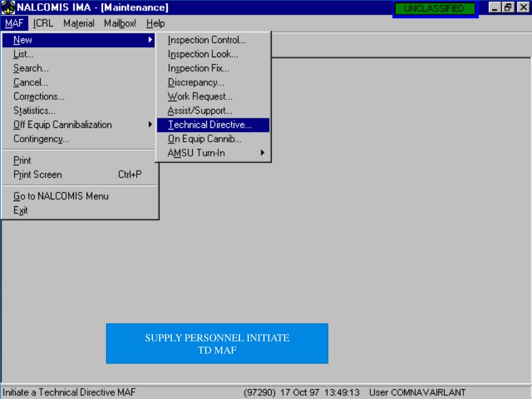Choose Work Request... in New submenu
Screen dimensions: 532x399
click(x=213, y=97)
